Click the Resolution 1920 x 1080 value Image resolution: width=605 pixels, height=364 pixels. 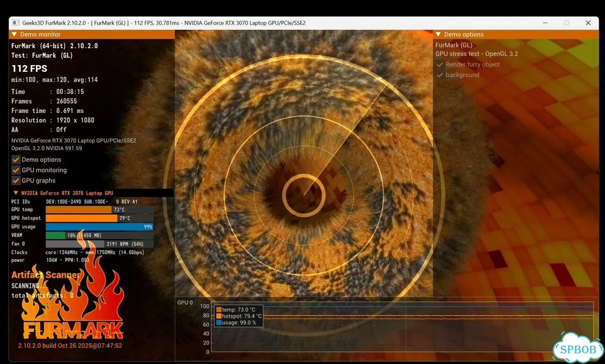pos(75,120)
